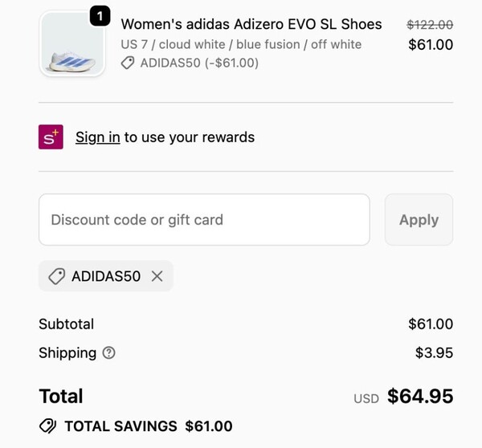The image size is (482, 448).
Task: Click the tag icon in the ADIDAS50 chip
Action: pyautogui.click(x=57, y=276)
